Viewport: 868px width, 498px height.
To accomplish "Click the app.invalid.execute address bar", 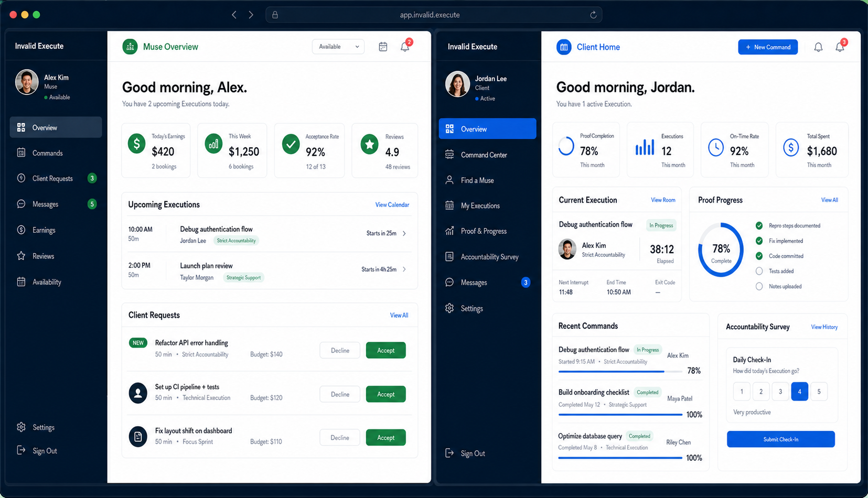I will (x=434, y=15).
